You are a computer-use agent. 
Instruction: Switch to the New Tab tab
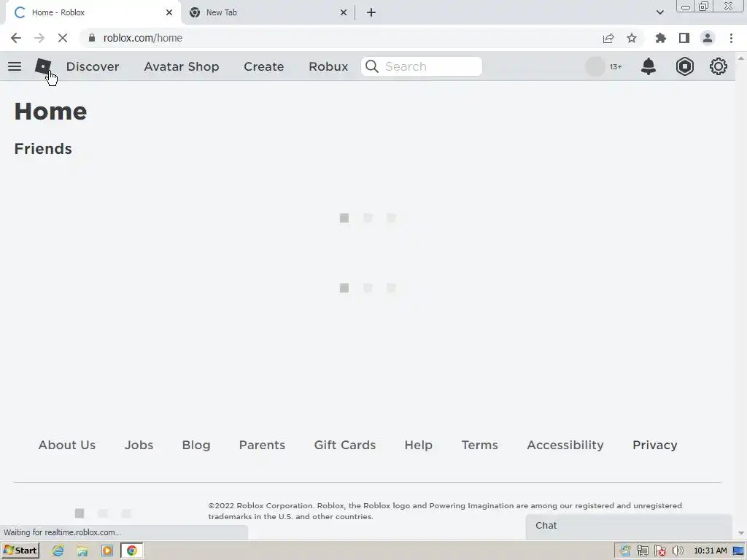pos(268,12)
